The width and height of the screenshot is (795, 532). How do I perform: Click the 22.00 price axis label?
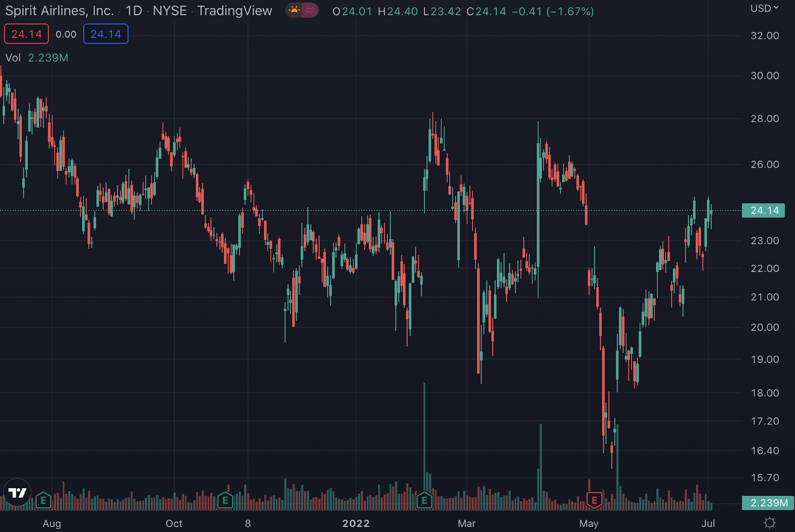[x=765, y=268]
